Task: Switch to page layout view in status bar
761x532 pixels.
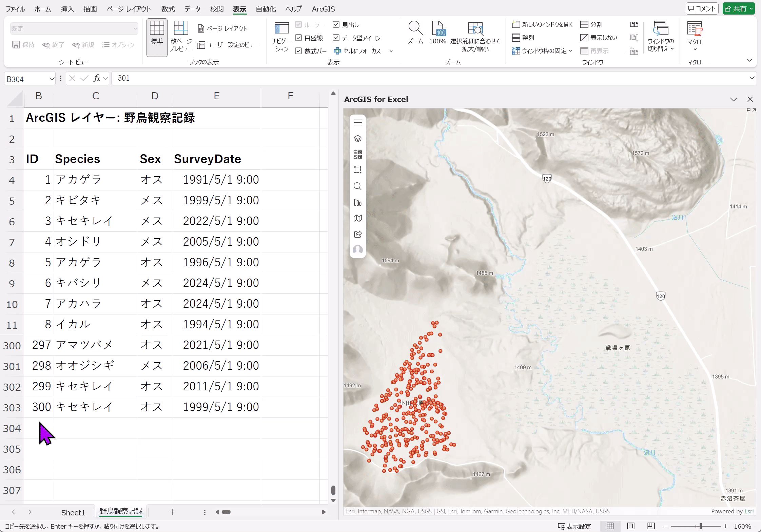Action: tap(630, 526)
